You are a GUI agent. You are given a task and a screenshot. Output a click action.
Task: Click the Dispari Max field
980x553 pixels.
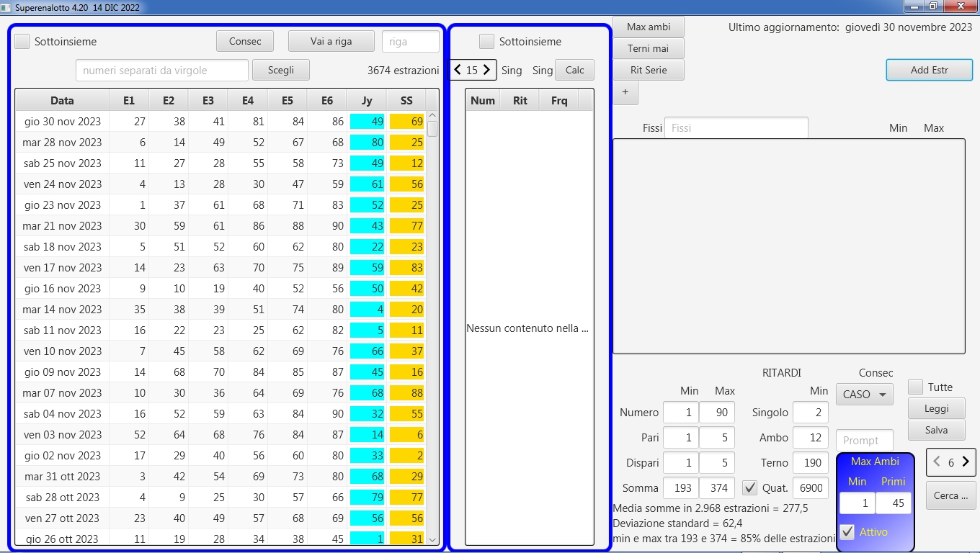[717, 463]
